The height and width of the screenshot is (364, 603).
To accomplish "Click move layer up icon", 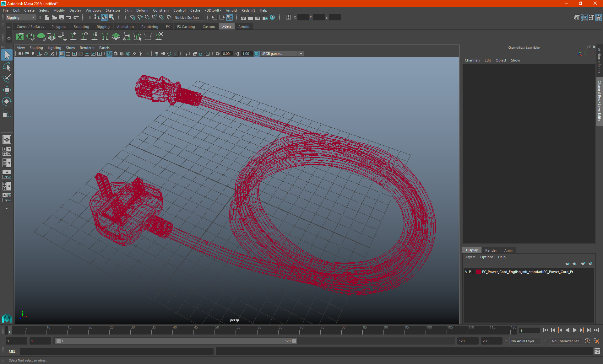I will [x=567, y=264].
